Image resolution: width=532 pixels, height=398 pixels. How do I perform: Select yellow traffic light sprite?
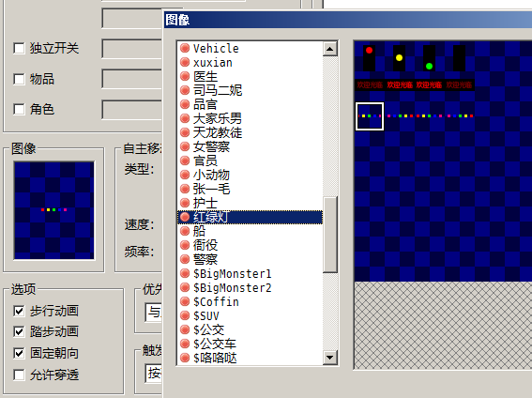(399, 57)
